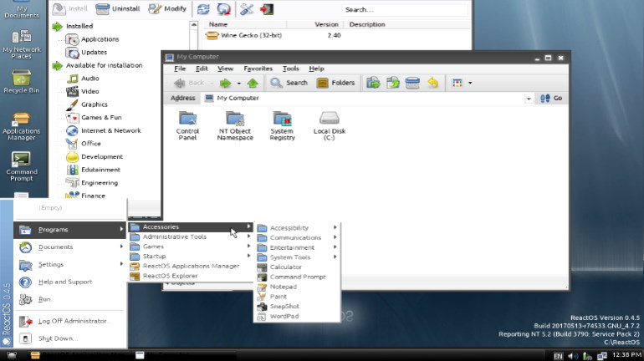Open the System Tools submenu

coord(298,257)
